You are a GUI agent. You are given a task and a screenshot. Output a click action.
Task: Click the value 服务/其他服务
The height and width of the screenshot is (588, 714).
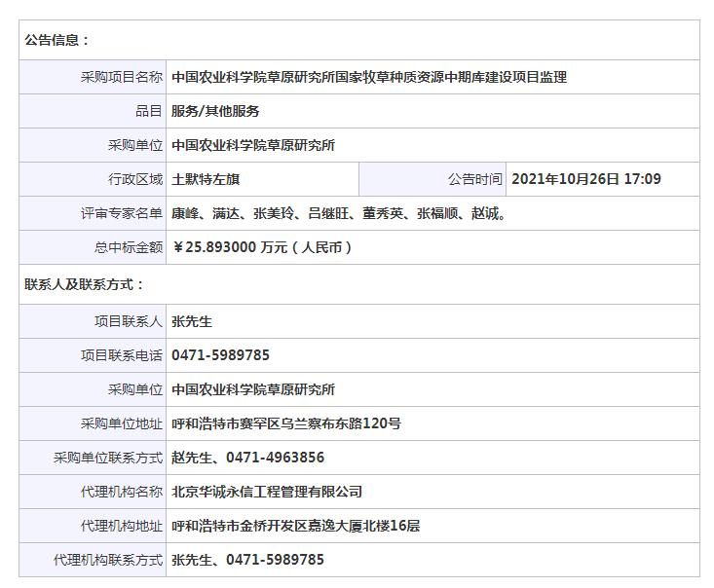click(215, 111)
